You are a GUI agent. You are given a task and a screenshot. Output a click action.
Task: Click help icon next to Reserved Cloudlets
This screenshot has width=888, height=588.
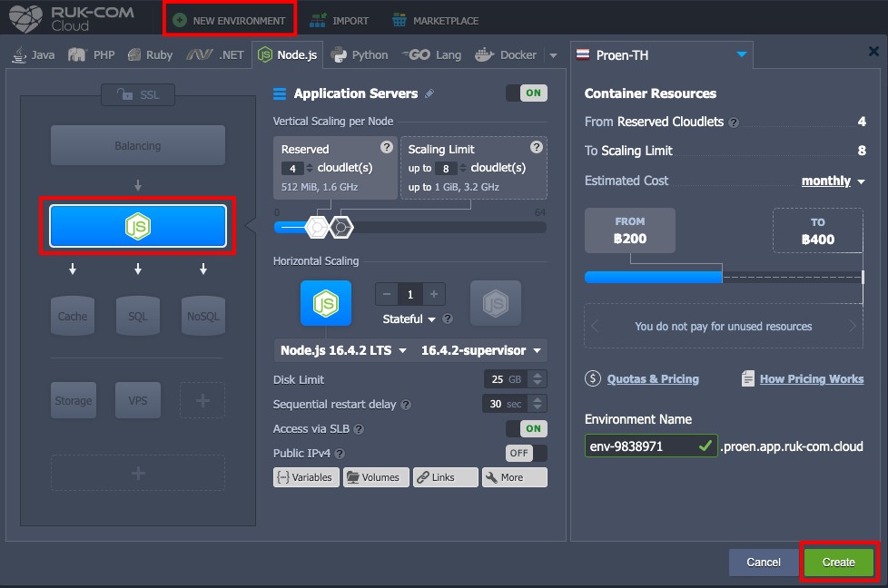point(734,122)
